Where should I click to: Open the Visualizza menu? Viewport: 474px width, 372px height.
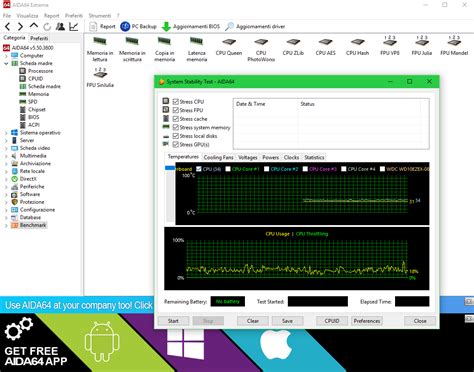(x=27, y=16)
